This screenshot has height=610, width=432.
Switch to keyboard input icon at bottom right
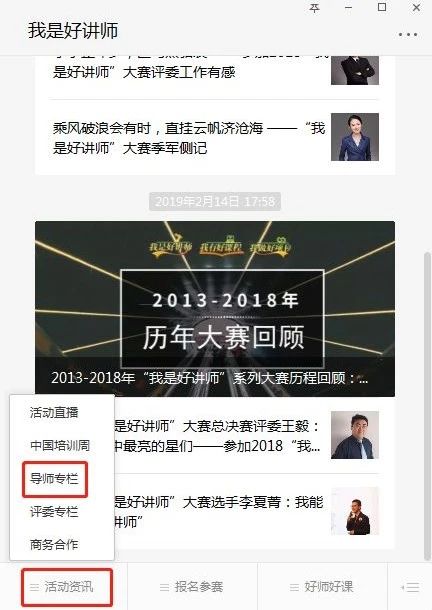[410, 587]
